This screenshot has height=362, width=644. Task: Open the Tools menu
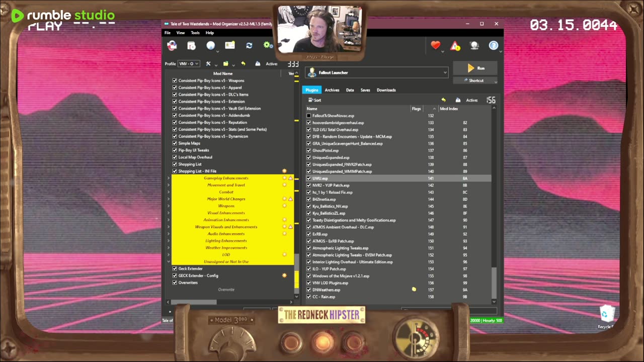(x=195, y=33)
